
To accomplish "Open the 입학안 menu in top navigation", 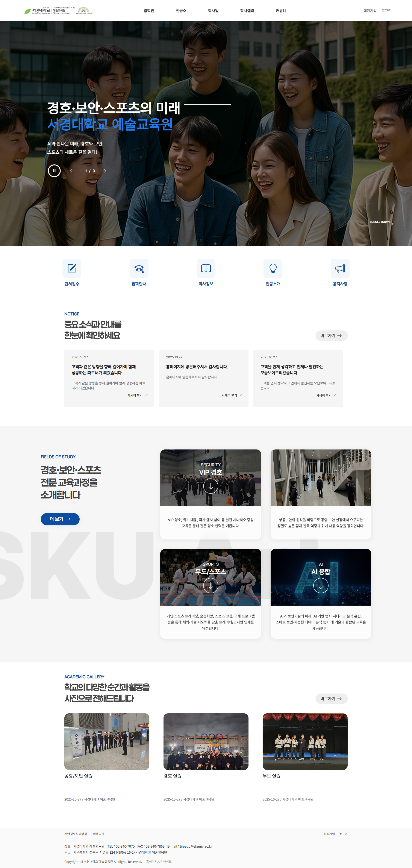I will click(149, 11).
